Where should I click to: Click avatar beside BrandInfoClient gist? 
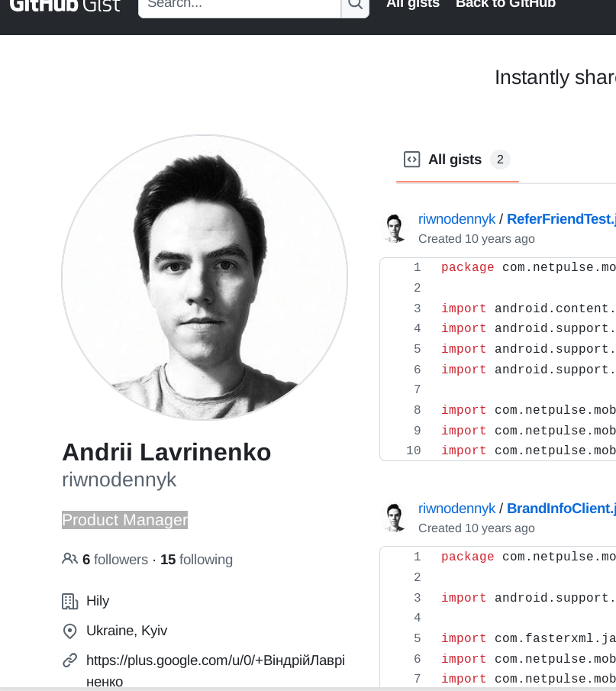(395, 518)
